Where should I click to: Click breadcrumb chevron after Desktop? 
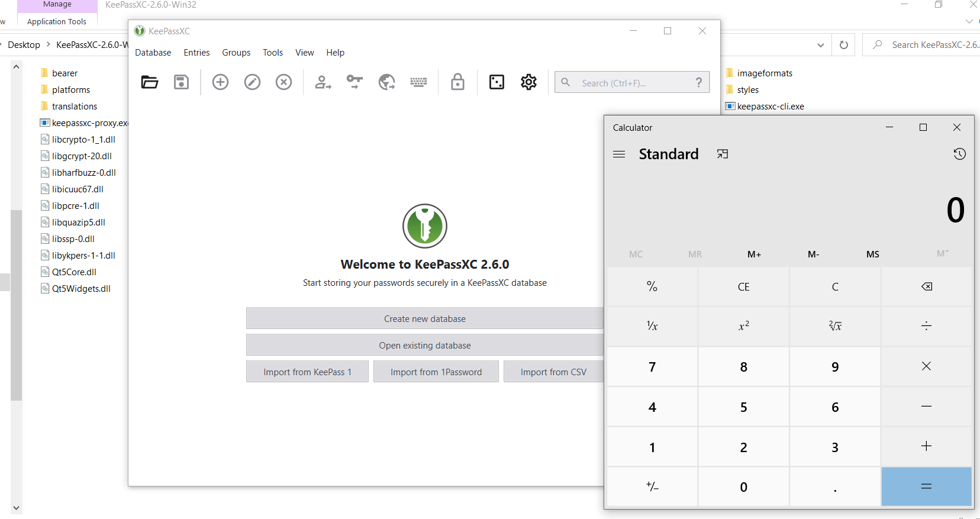point(48,44)
